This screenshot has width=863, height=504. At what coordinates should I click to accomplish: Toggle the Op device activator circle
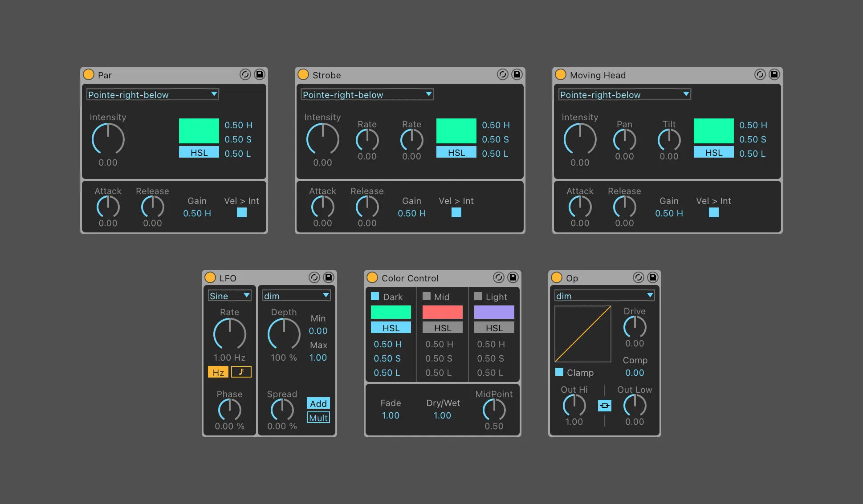coord(557,277)
